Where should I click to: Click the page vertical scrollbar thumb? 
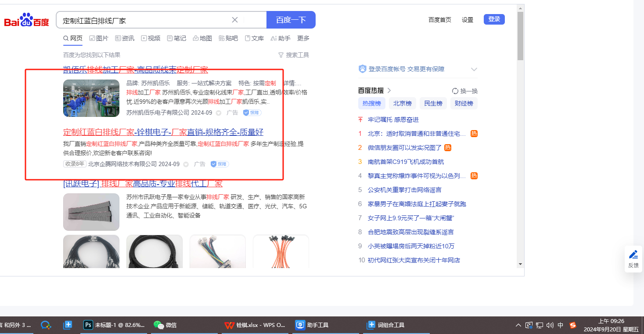click(520, 36)
